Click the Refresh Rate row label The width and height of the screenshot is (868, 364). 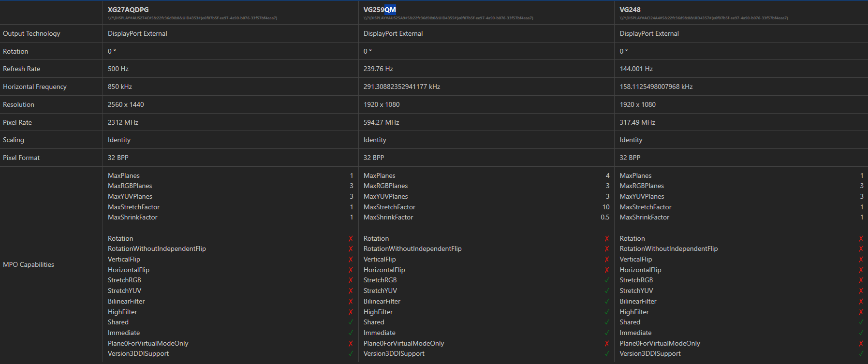click(21, 69)
